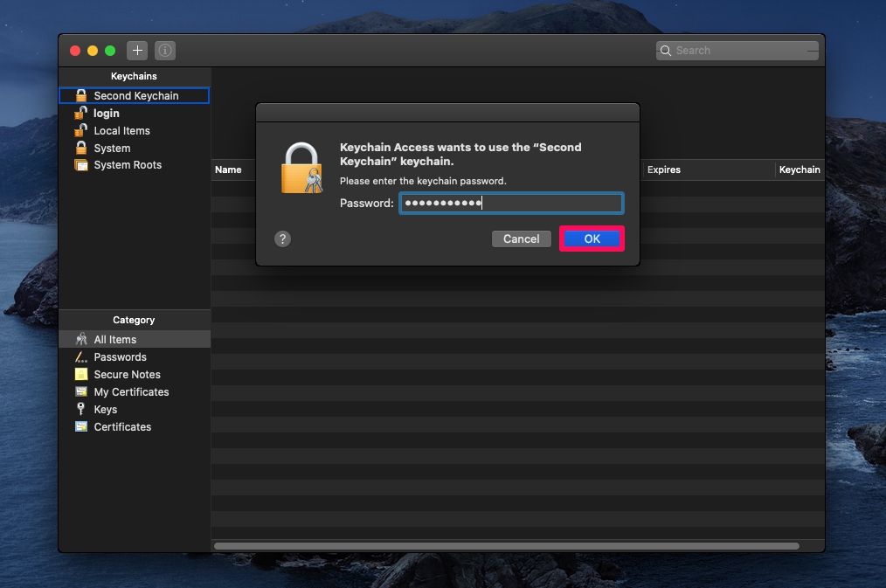Click the golden padlock icon in the dialog
The width and height of the screenshot is (886, 588).
tap(301, 168)
